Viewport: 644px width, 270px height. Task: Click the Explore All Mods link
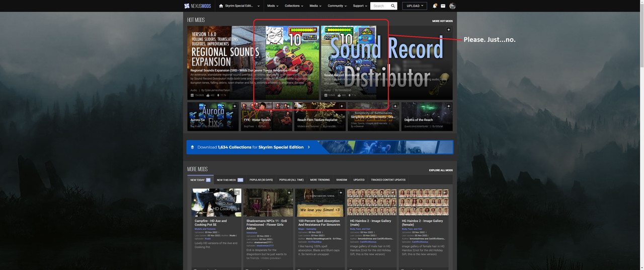pos(441,170)
